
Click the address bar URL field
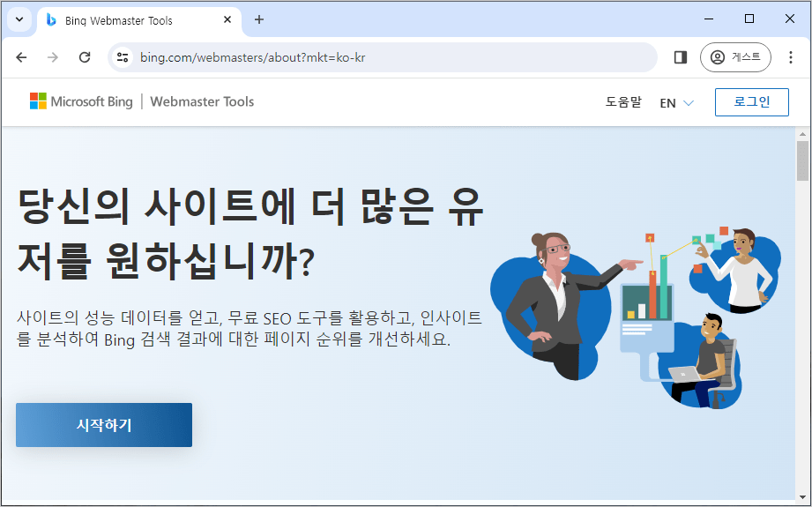[x=388, y=57]
